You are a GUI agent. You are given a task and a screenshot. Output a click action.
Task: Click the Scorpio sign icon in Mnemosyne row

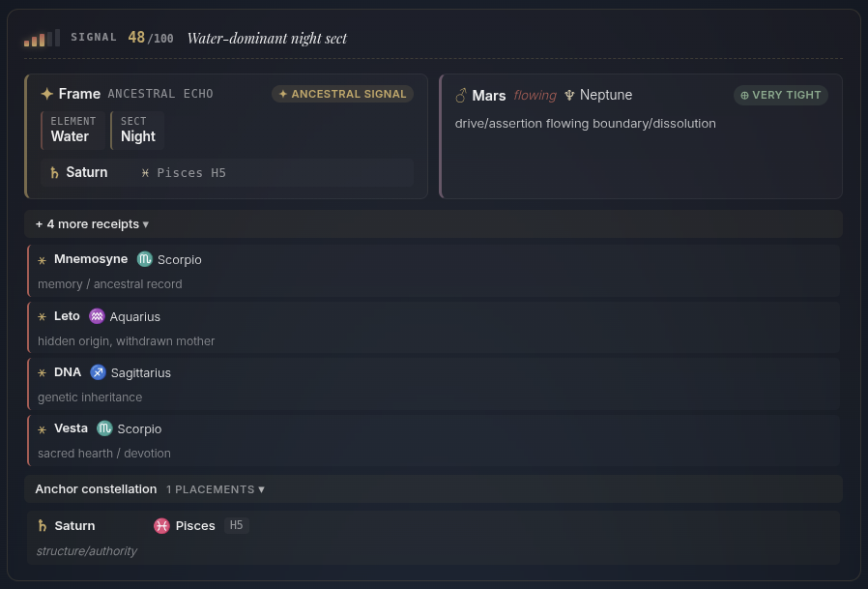click(x=144, y=259)
